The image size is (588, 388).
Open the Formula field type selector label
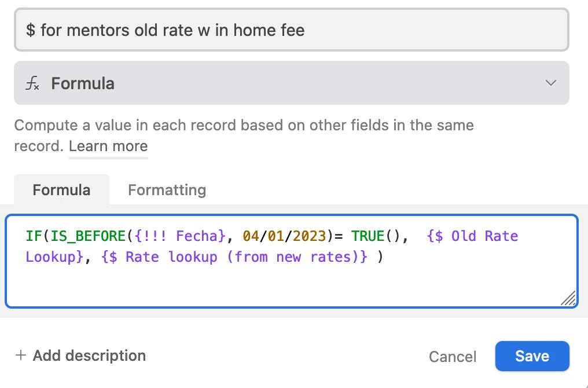point(83,83)
